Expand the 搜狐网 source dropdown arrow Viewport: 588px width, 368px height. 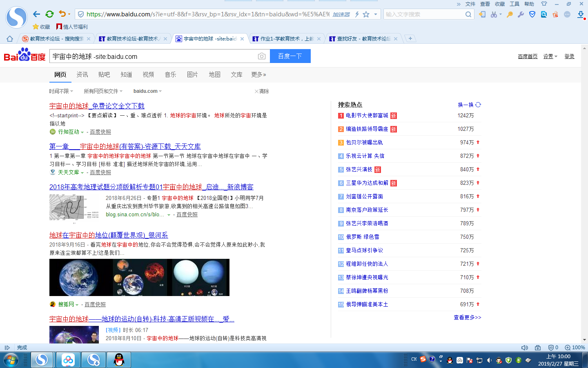[x=77, y=305]
